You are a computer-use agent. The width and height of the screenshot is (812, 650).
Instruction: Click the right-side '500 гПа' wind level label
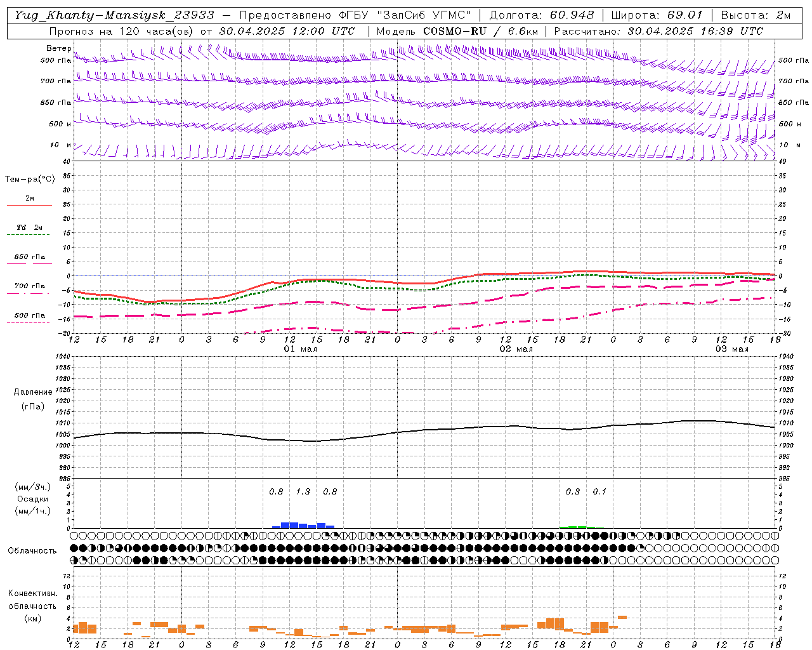(794, 60)
